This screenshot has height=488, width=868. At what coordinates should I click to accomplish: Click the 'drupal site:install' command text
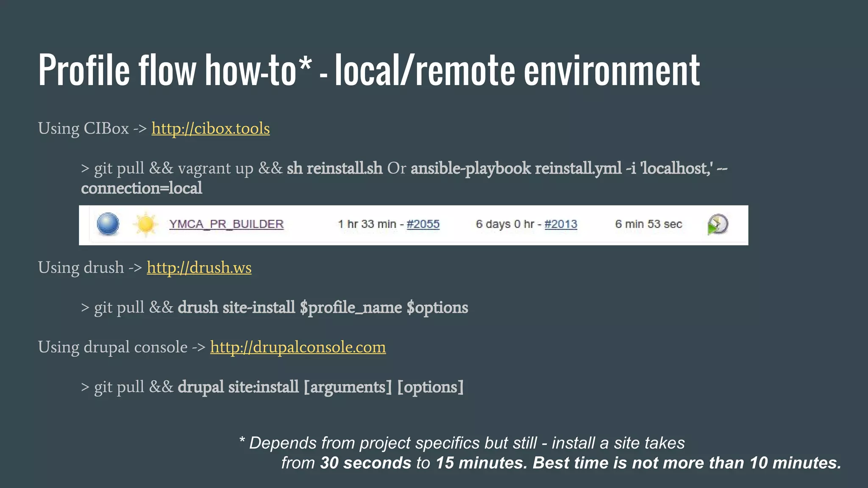point(238,387)
